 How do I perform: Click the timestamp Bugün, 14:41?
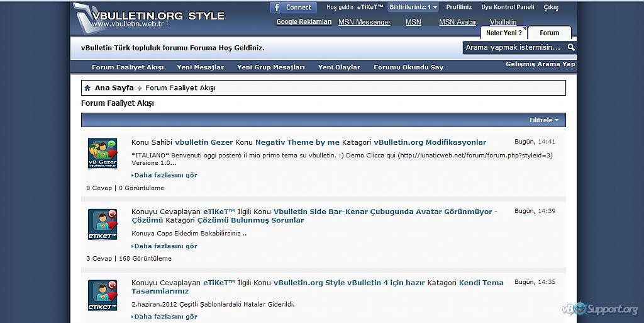click(x=535, y=142)
